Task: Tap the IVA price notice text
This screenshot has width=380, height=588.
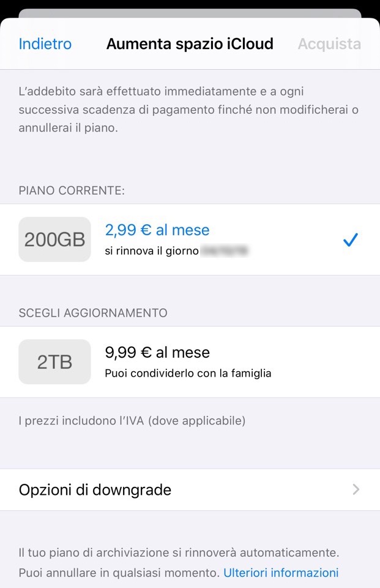Action: click(x=132, y=421)
